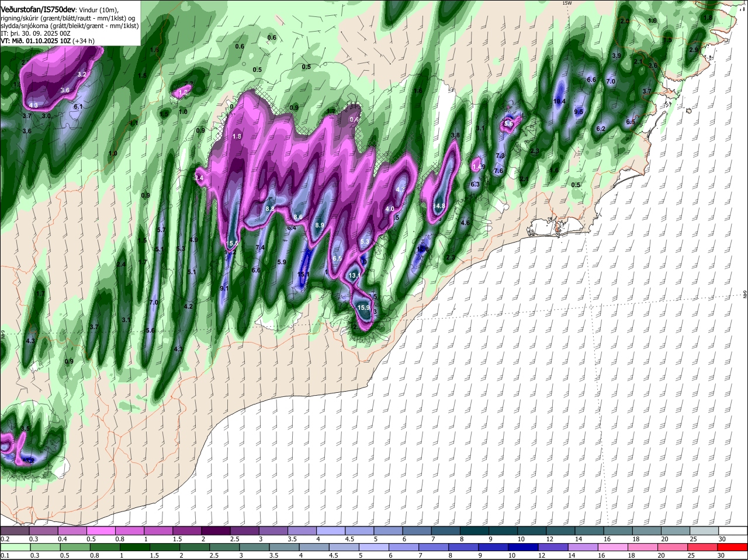Click the 13.1 value on the map
Viewport: 748px width, 560px height.
tap(355, 275)
